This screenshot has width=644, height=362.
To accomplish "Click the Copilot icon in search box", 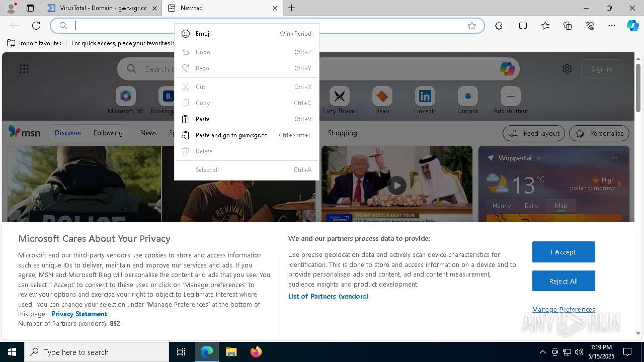I will 507,69.
